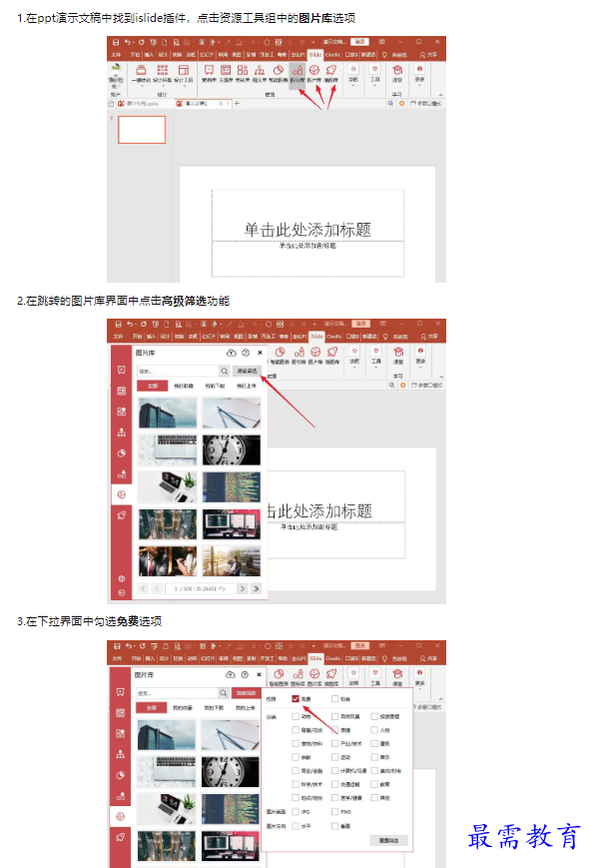This screenshot has height=868, width=589.
Task: Click the 主题库 icon in the first screenshot ribbon
Action: (226, 70)
